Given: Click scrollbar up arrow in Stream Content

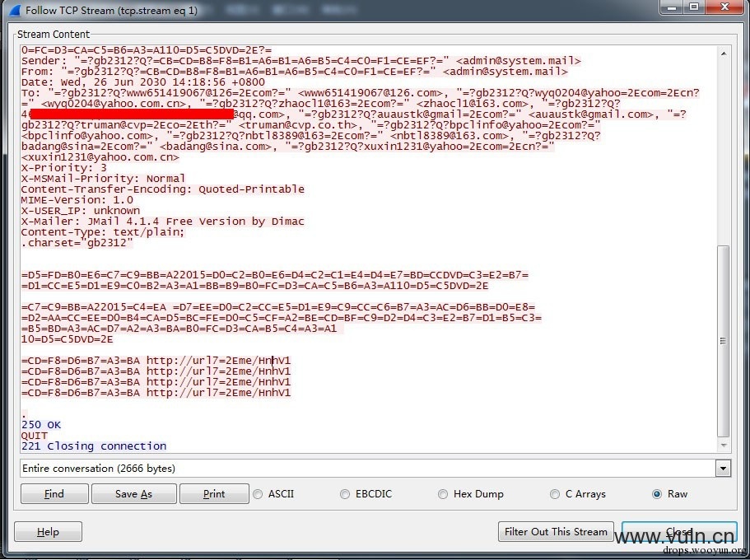Looking at the screenshot, I should [724, 54].
